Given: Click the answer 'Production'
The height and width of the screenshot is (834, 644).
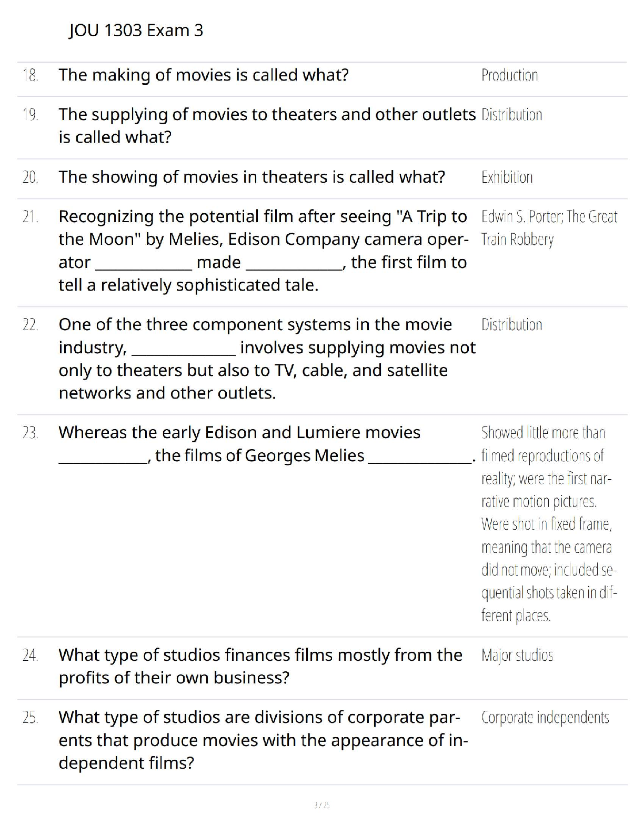Looking at the screenshot, I should pos(509,75).
